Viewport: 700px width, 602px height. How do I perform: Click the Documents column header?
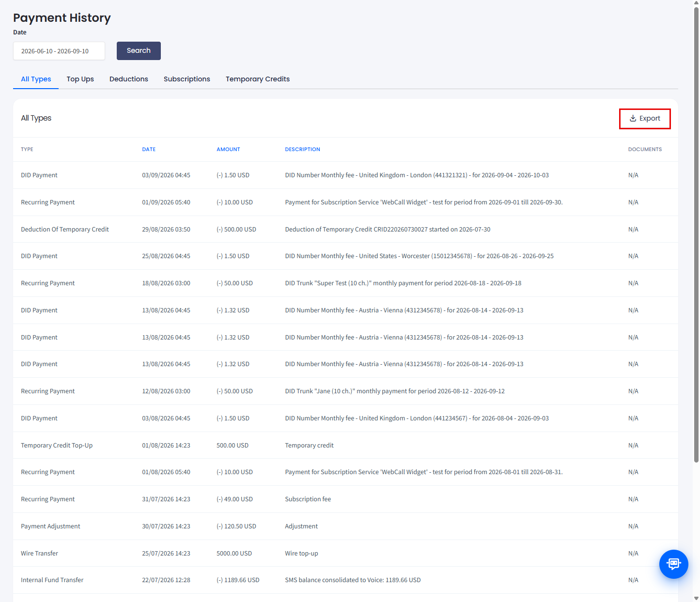645,149
